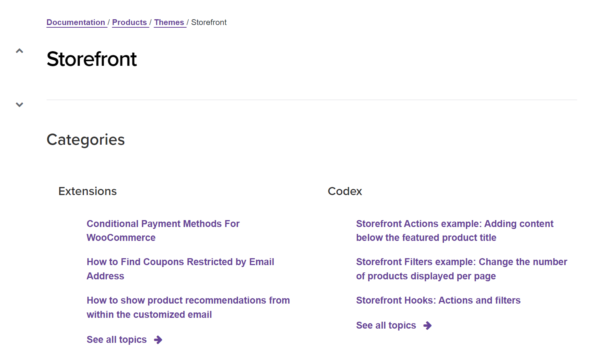Viewport: 611px width, 364px height.
Task: Click the Storefront page title
Action: click(92, 59)
